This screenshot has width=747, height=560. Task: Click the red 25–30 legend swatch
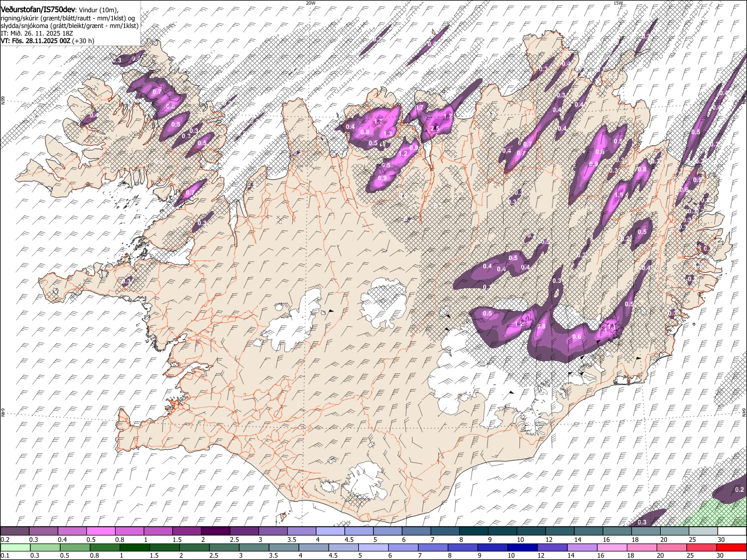click(703, 548)
